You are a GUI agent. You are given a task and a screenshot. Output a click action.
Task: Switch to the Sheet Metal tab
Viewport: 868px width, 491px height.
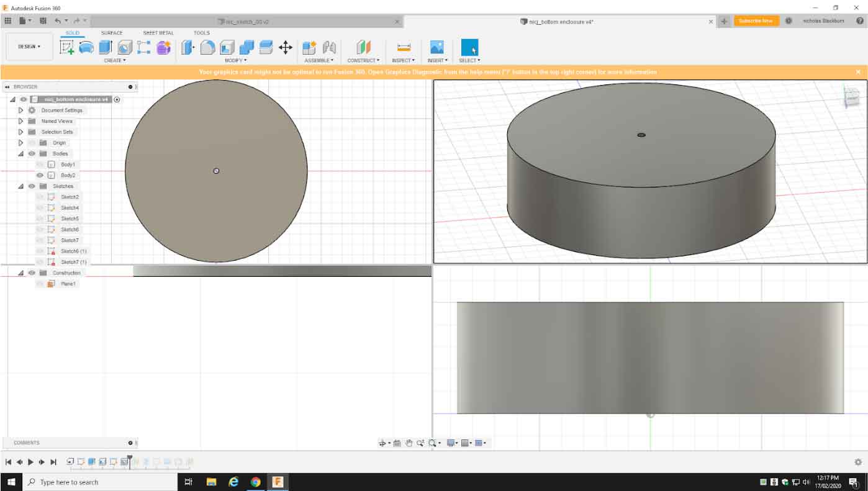pyautogui.click(x=158, y=33)
